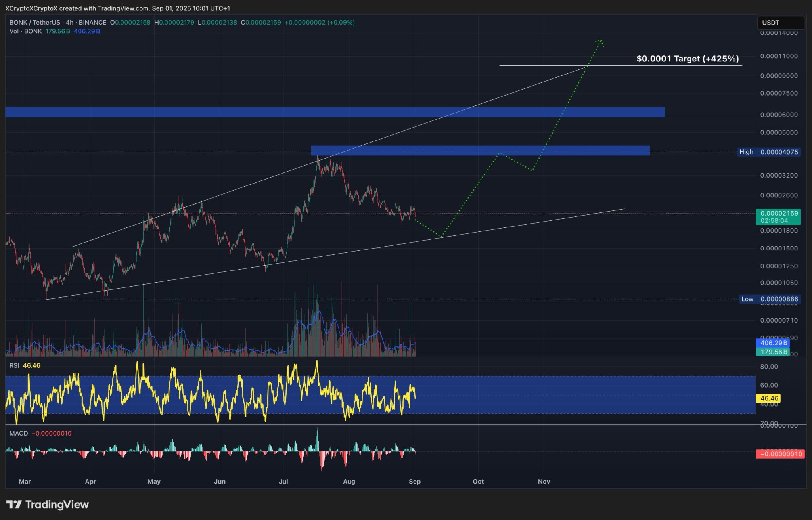This screenshot has width=812, height=520.
Task: Click the BONK / TetherUS symbol title
Action: [x=34, y=23]
